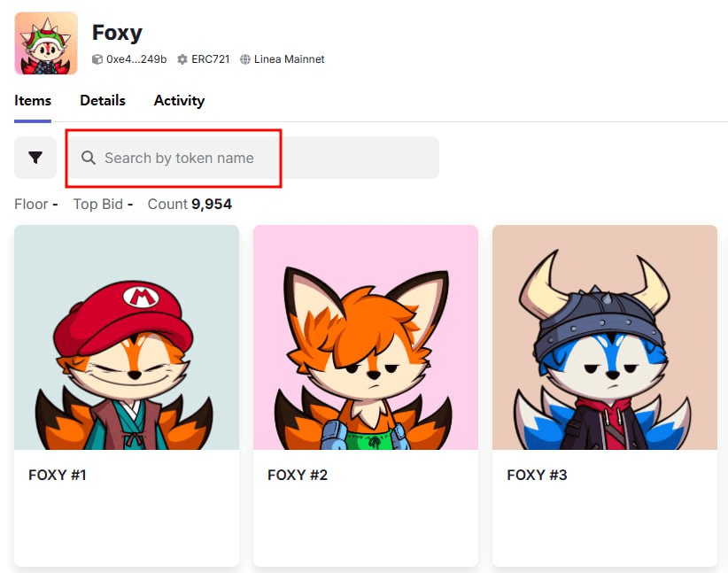
Task: Click the 0xe4...249b contract address
Action: tap(136, 59)
